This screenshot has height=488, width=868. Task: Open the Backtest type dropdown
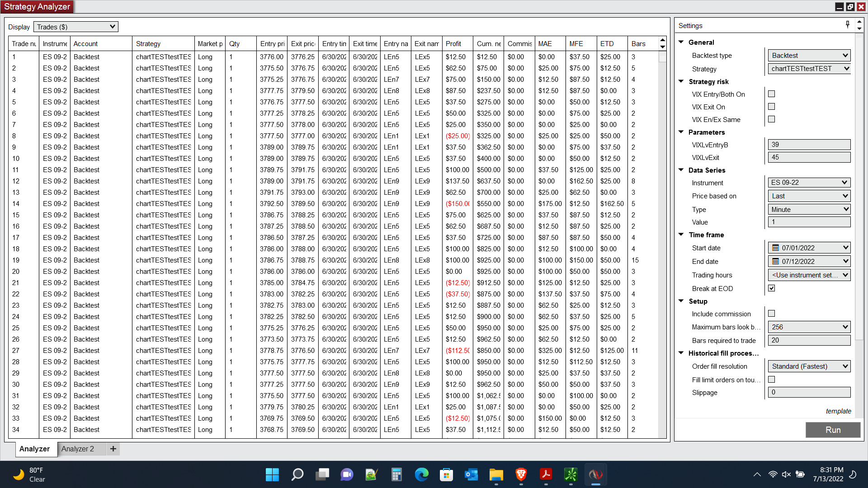pyautogui.click(x=809, y=56)
